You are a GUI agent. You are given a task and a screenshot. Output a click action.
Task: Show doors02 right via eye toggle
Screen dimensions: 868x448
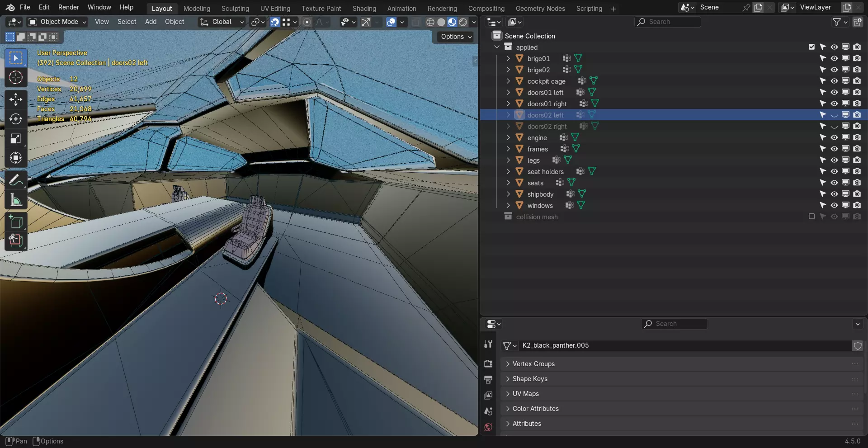coord(834,126)
